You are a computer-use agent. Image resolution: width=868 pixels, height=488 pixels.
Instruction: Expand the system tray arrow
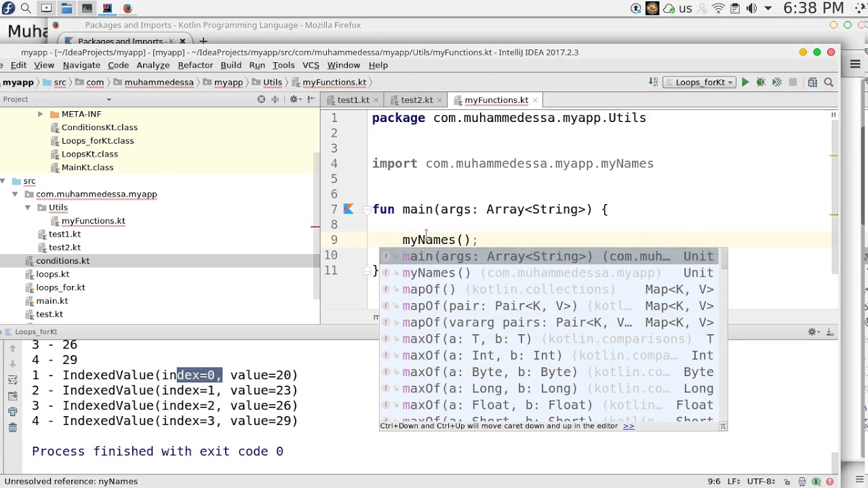(x=768, y=8)
